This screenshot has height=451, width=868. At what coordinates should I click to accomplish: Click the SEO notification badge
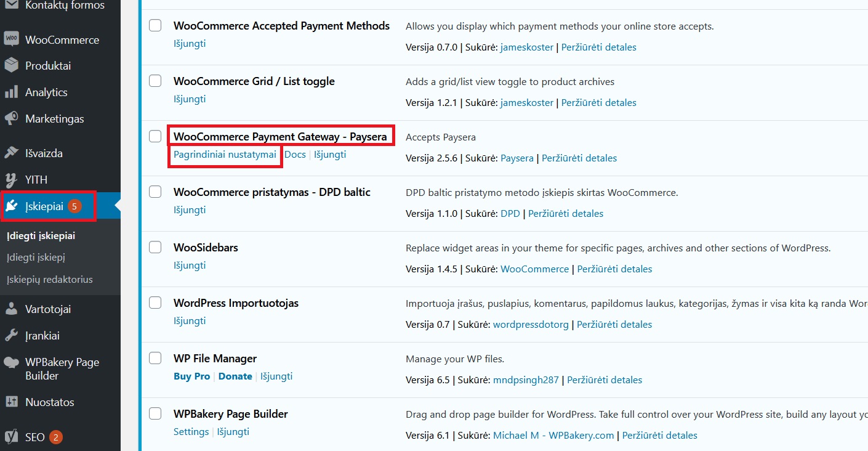tap(56, 437)
